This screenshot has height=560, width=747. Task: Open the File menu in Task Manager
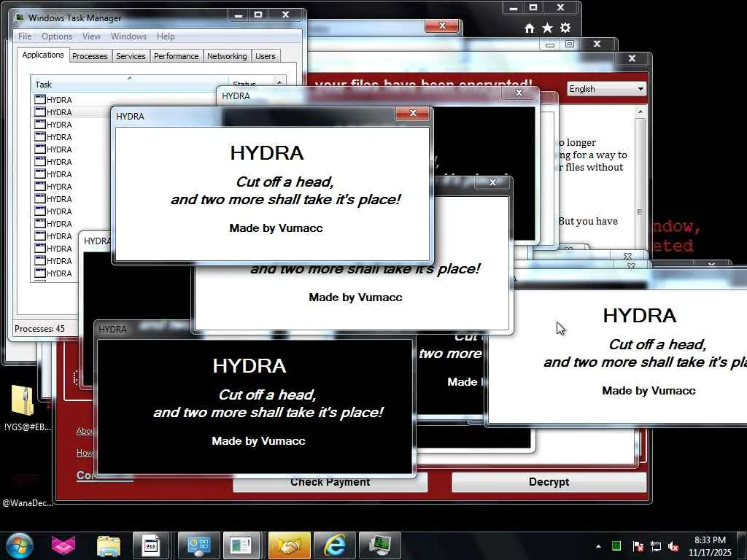(25, 36)
